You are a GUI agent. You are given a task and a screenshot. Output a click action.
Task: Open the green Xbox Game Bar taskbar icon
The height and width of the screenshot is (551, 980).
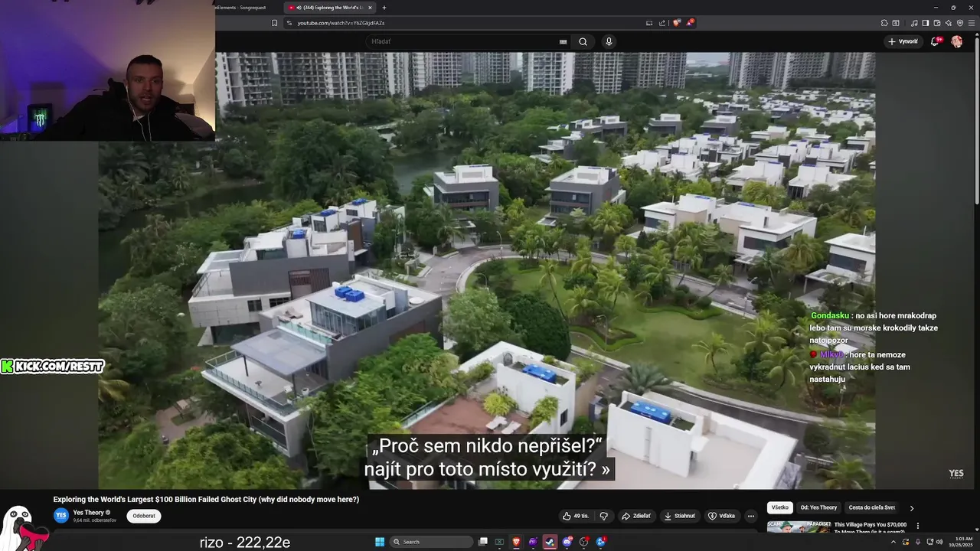(499, 542)
